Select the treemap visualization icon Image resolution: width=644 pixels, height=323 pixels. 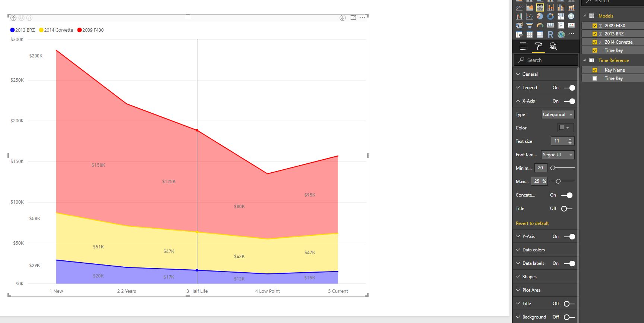561,16
